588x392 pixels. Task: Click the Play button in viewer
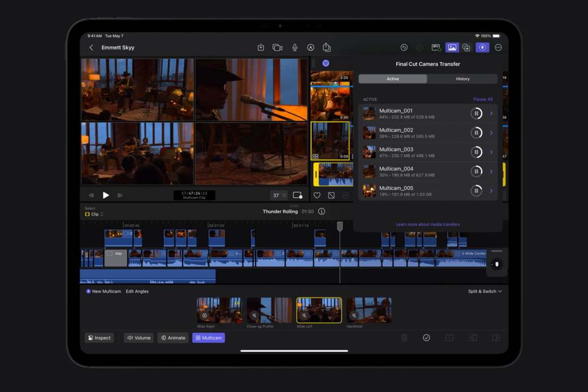tap(106, 195)
